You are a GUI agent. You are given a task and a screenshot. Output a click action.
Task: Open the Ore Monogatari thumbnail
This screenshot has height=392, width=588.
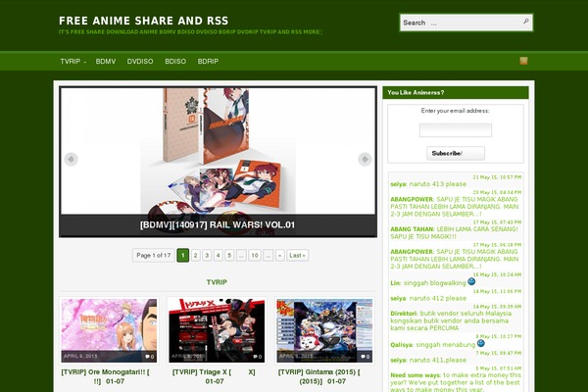[109, 330]
